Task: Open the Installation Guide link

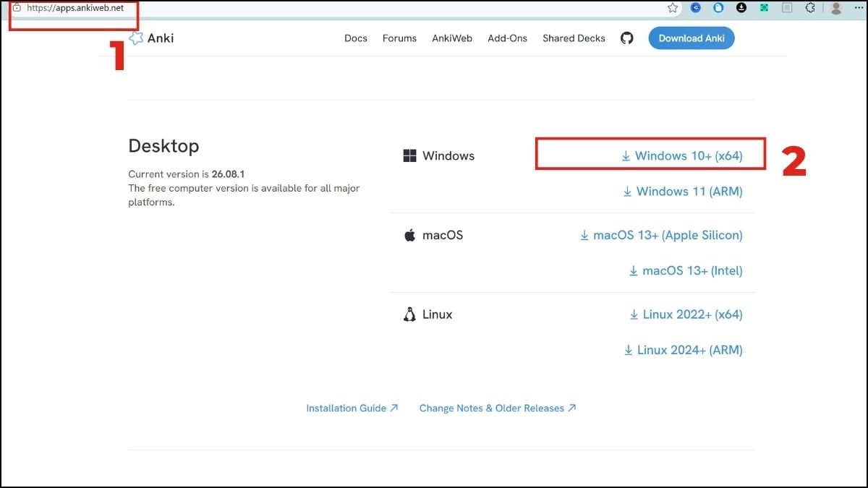Action: coord(352,408)
